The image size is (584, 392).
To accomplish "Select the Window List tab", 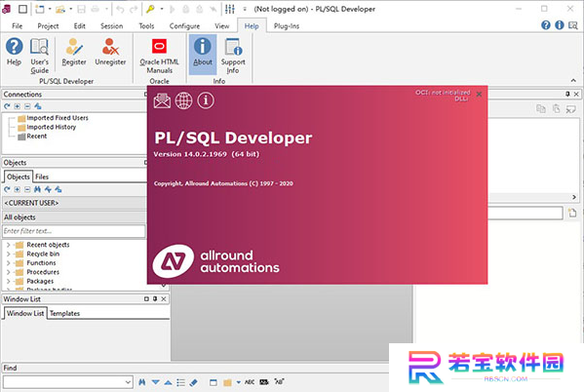I will point(25,313).
